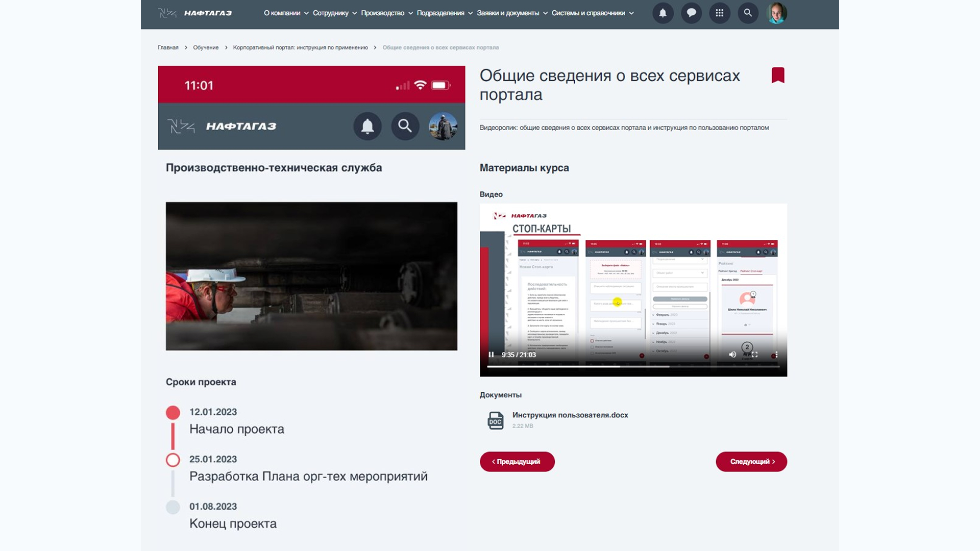
Task: Select the 01.08.2023 Конец проекта marker
Action: point(173,507)
